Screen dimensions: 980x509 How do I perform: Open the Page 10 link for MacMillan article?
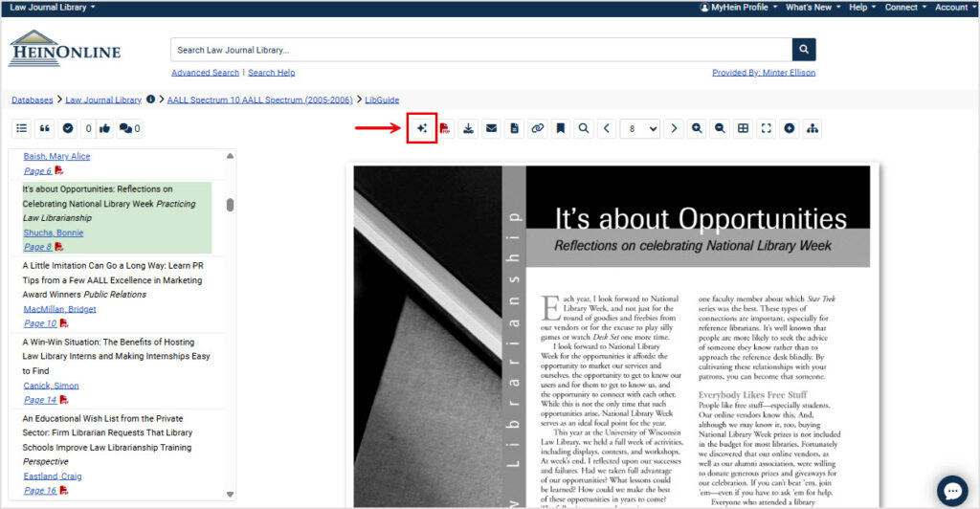[40, 323]
